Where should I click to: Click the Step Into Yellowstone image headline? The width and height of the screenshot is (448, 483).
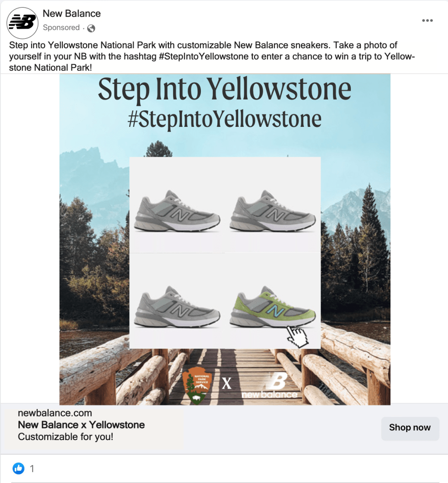[224, 89]
